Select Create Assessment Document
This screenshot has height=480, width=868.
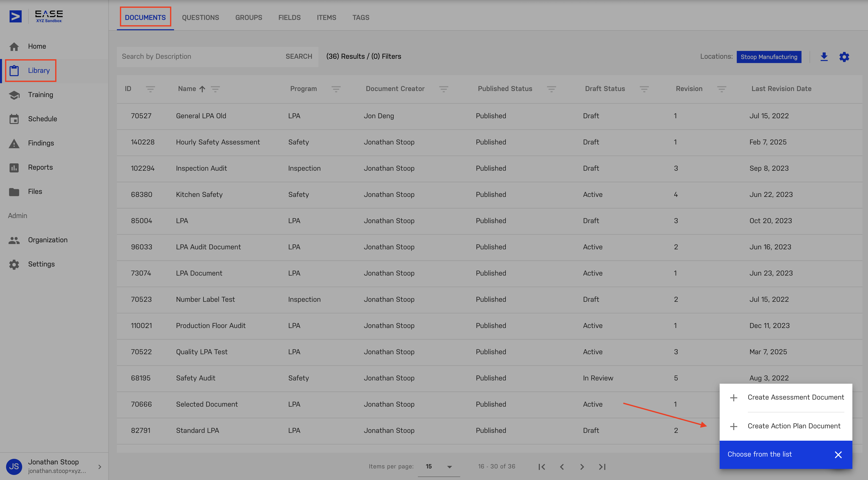pos(786,398)
